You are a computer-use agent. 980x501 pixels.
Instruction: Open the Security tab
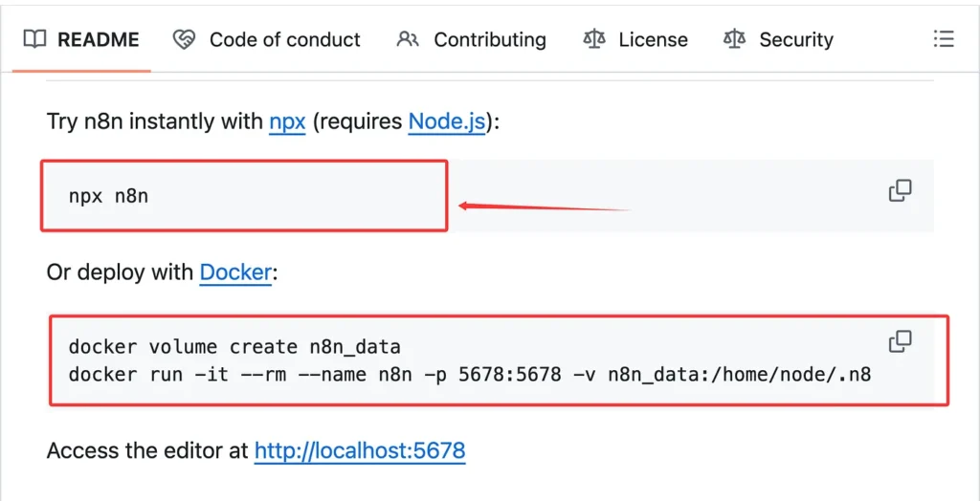[x=778, y=40]
